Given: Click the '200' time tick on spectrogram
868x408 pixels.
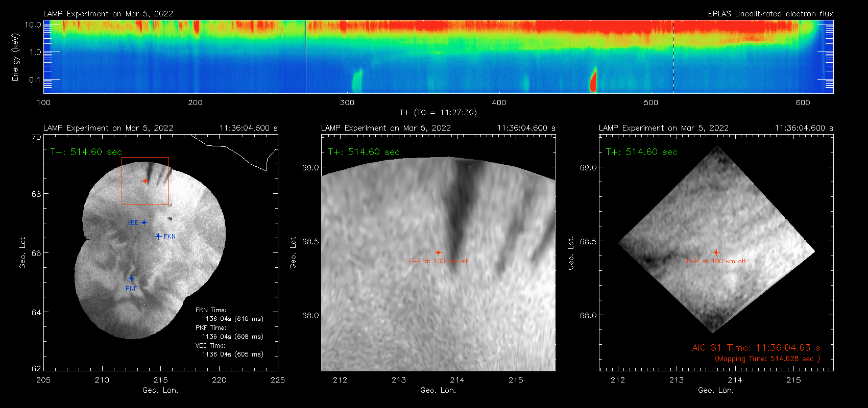Looking at the screenshot, I should (196, 103).
